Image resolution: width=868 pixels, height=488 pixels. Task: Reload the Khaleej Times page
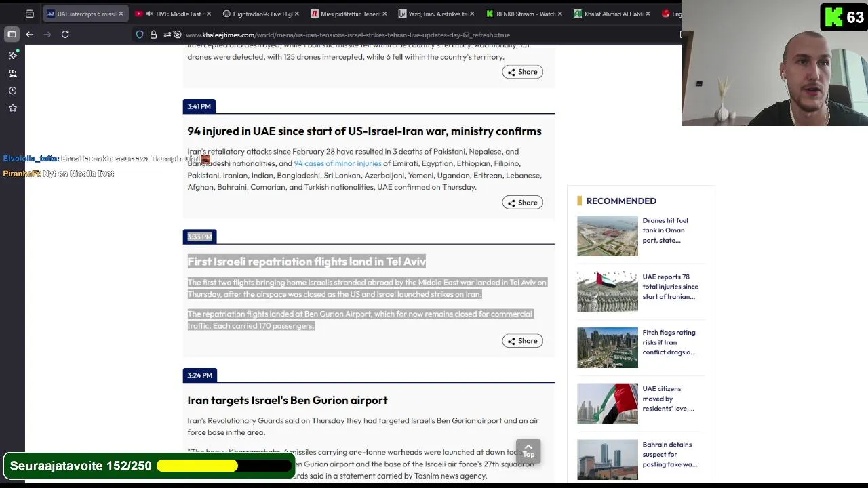click(x=65, y=35)
